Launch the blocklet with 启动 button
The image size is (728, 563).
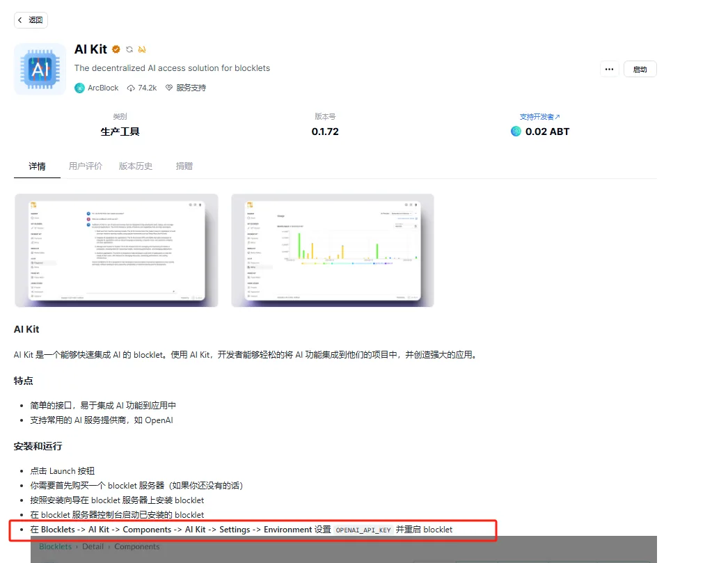tap(640, 69)
